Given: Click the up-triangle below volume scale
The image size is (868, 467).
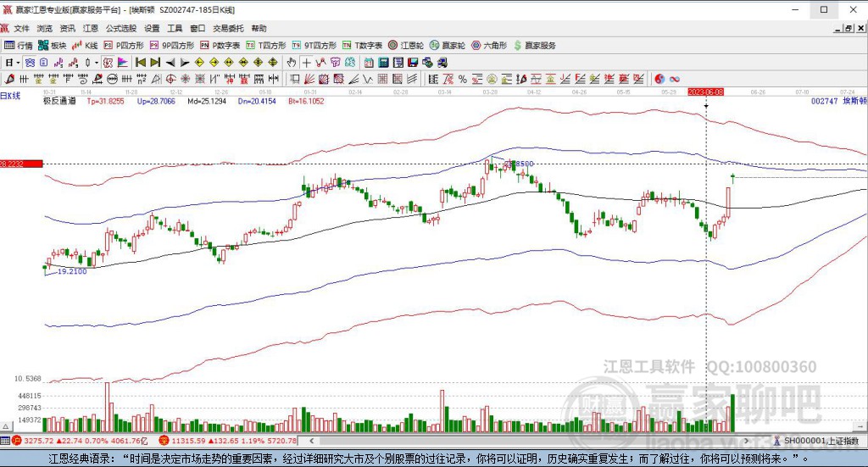Looking at the screenshot, I should point(6,426).
